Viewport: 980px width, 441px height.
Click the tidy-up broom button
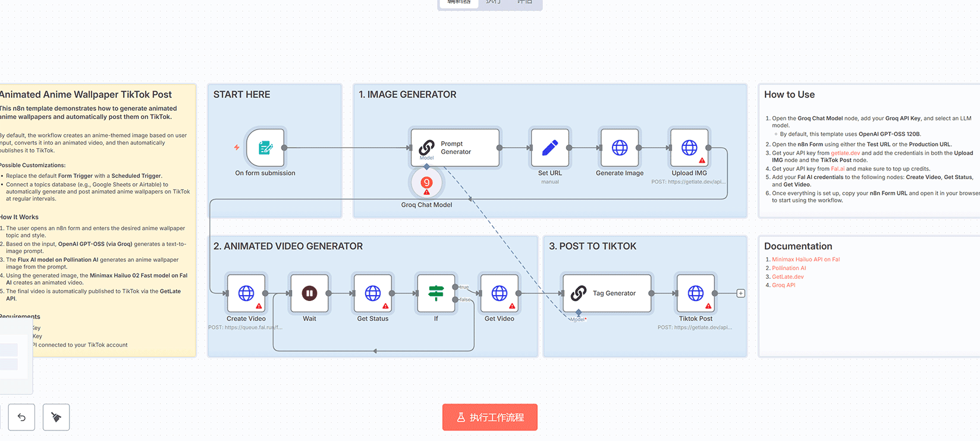57,417
